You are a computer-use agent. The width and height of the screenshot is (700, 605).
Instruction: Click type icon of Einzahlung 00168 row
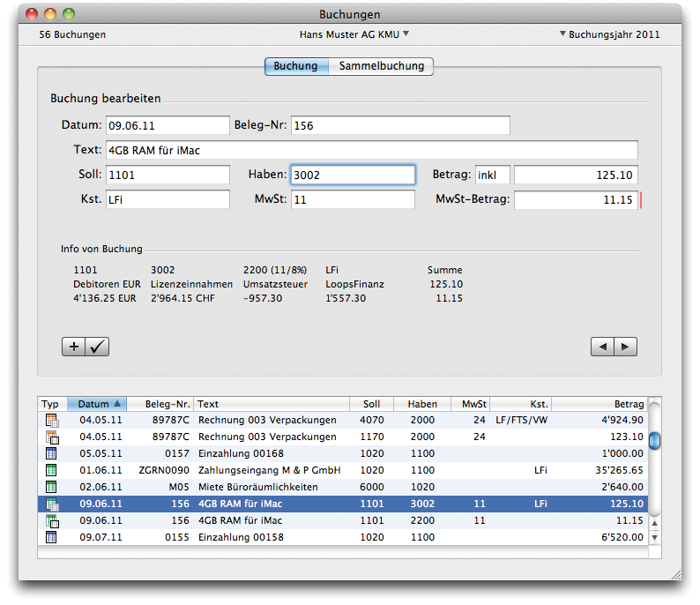51,453
